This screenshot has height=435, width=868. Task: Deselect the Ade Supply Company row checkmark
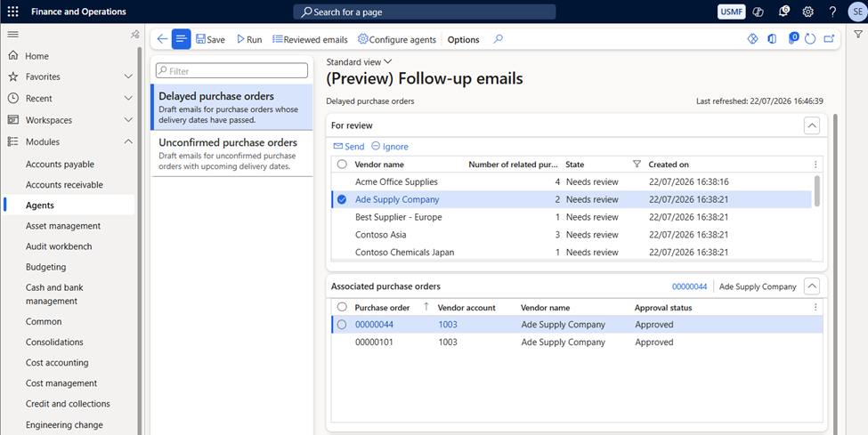[342, 199]
